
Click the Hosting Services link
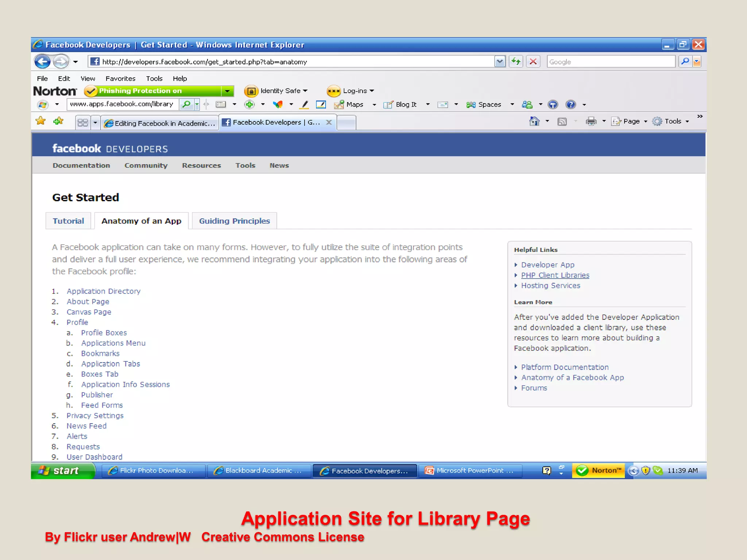point(551,285)
